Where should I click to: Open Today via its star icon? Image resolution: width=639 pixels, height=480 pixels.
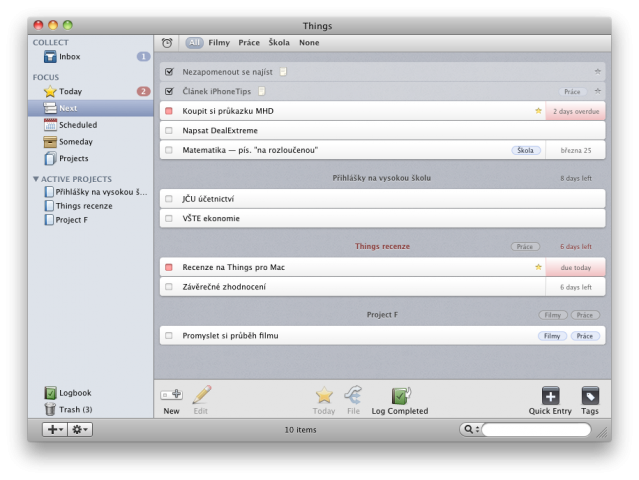(x=50, y=91)
